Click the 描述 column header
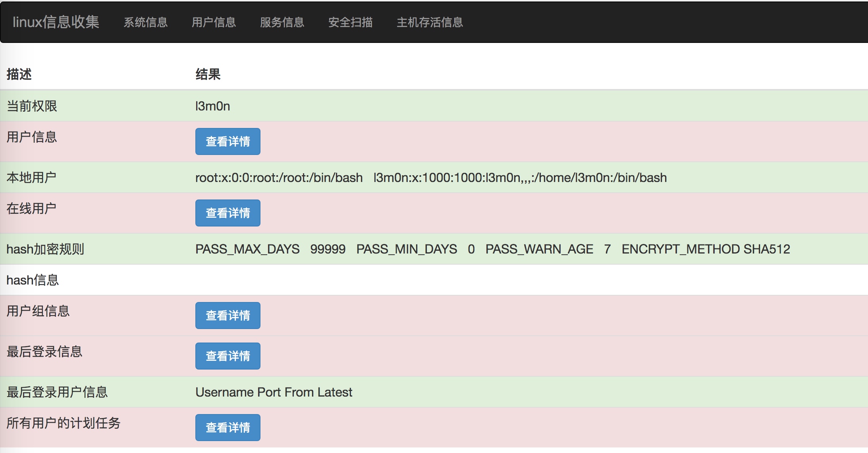Viewport: 868px width, 453px height. coord(19,74)
